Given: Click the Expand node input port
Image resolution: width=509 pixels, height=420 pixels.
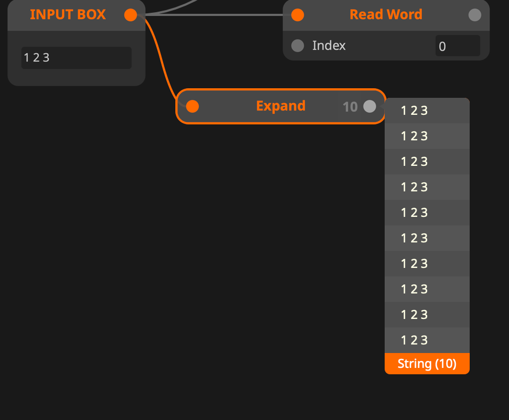Looking at the screenshot, I should click(x=192, y=106).
